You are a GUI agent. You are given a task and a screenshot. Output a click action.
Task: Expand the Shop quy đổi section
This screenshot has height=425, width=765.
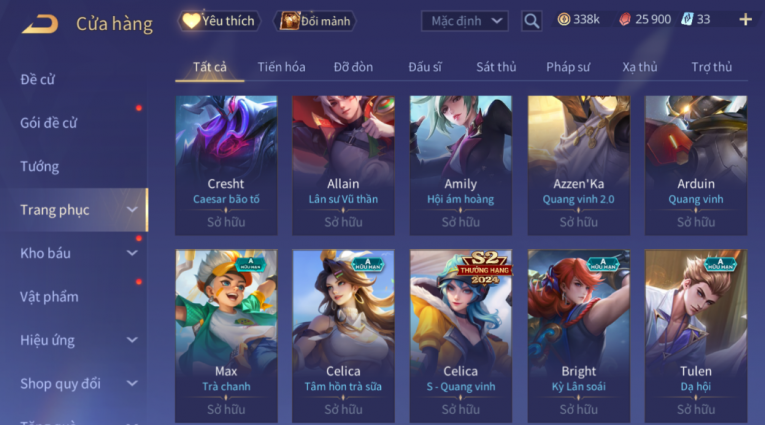click(x=132, y=383)
